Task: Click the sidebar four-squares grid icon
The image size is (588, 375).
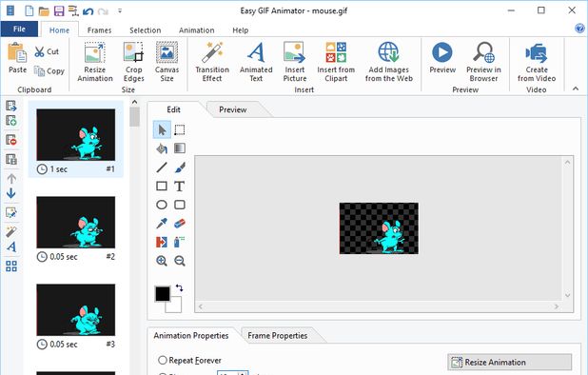Action: click(x=11, y=266)
